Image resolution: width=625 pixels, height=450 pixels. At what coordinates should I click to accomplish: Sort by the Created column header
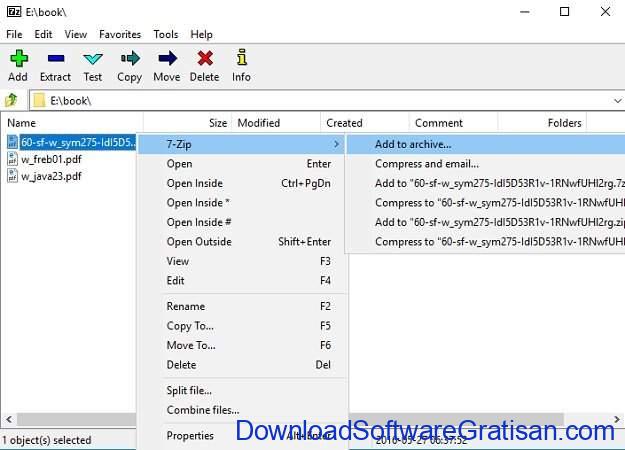click(365, 123)
